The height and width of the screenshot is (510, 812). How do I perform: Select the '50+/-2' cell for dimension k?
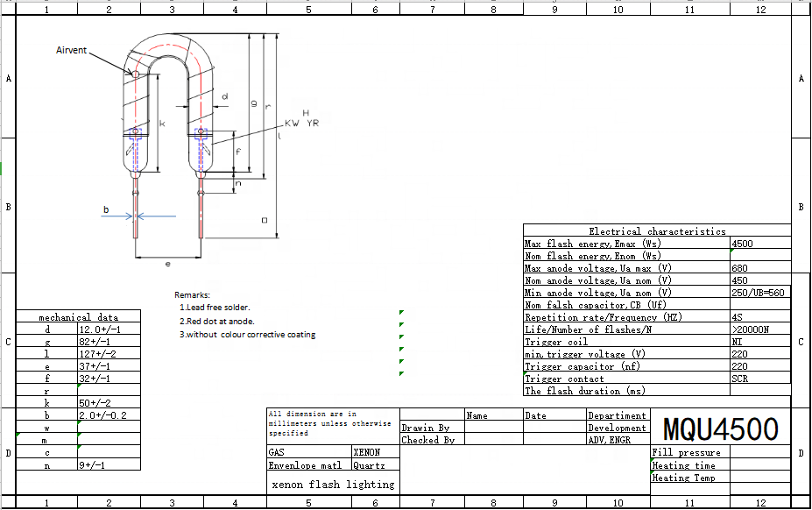point(109,402)
